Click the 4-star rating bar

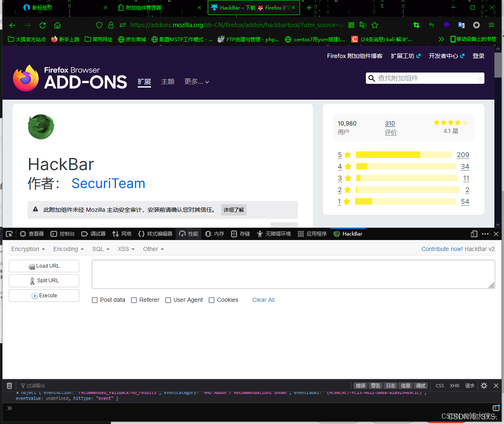tap(406, 166)
